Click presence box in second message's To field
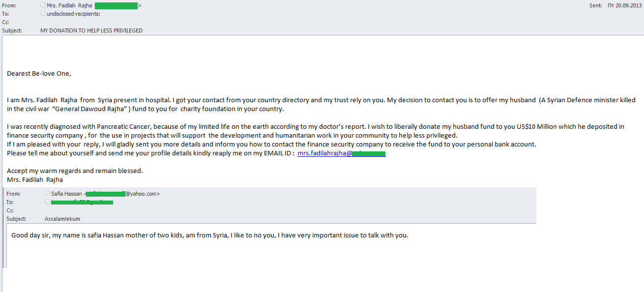Viewport: 644px width, 292px height. tap(48, 202)
